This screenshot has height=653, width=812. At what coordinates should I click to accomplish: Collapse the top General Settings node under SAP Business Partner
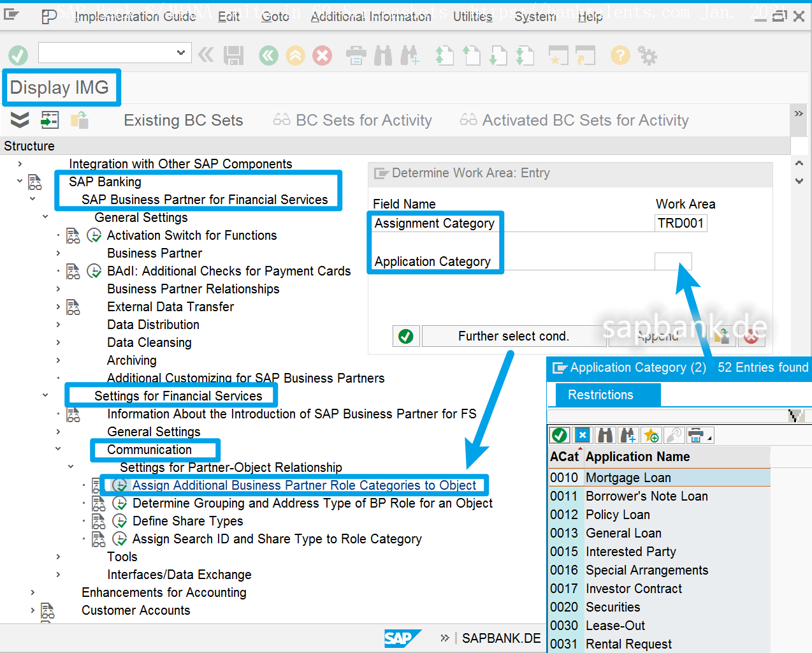point(45,217)
